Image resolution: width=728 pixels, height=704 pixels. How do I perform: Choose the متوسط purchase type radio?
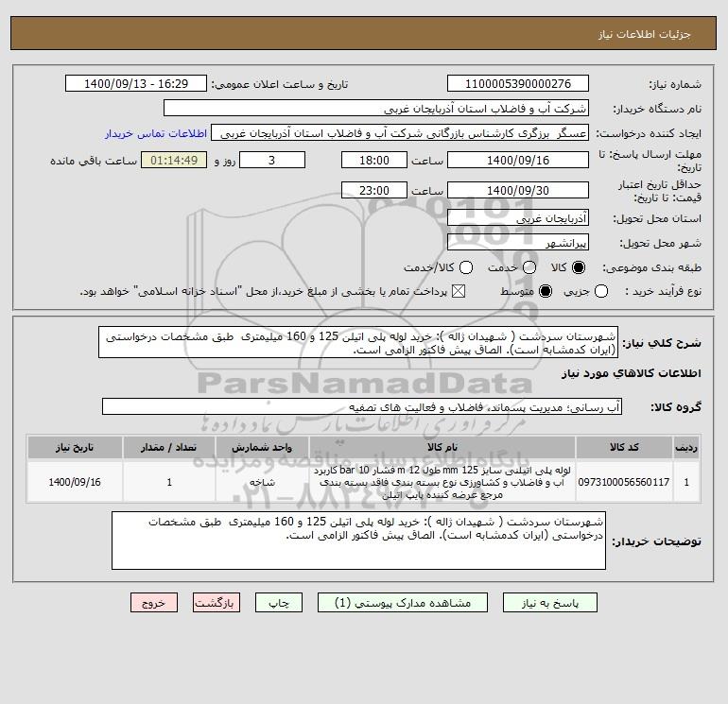pyautogui.click(x=546, y=291)
